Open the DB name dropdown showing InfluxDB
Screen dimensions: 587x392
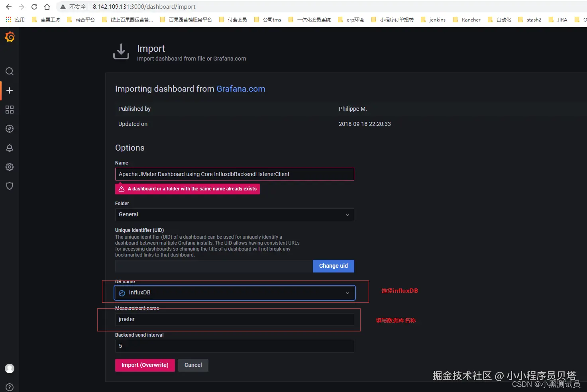[234, 293]
